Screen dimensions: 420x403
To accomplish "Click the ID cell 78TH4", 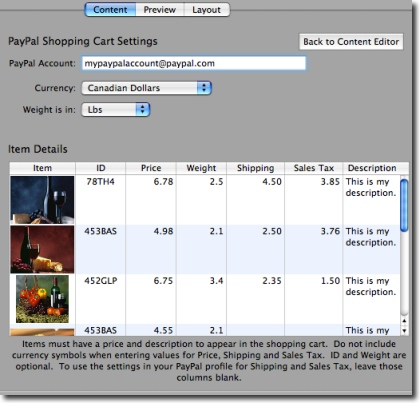I will click(x=100, y=182).
